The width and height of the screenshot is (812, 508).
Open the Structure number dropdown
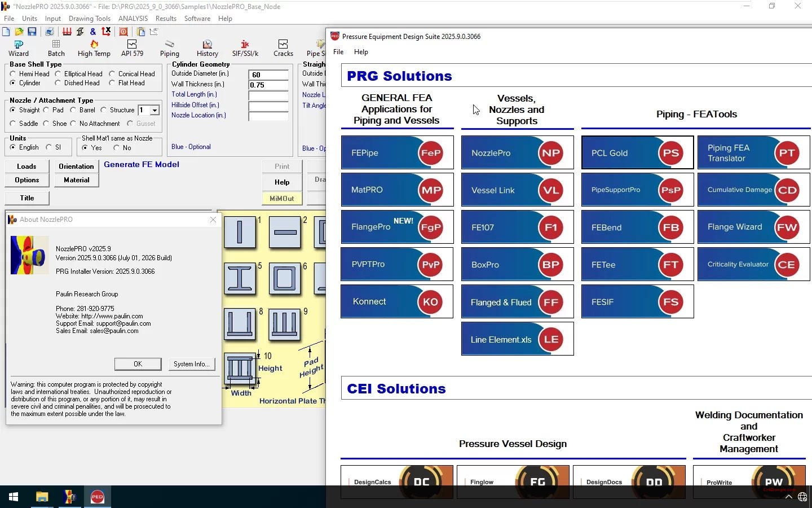(155, 110)
